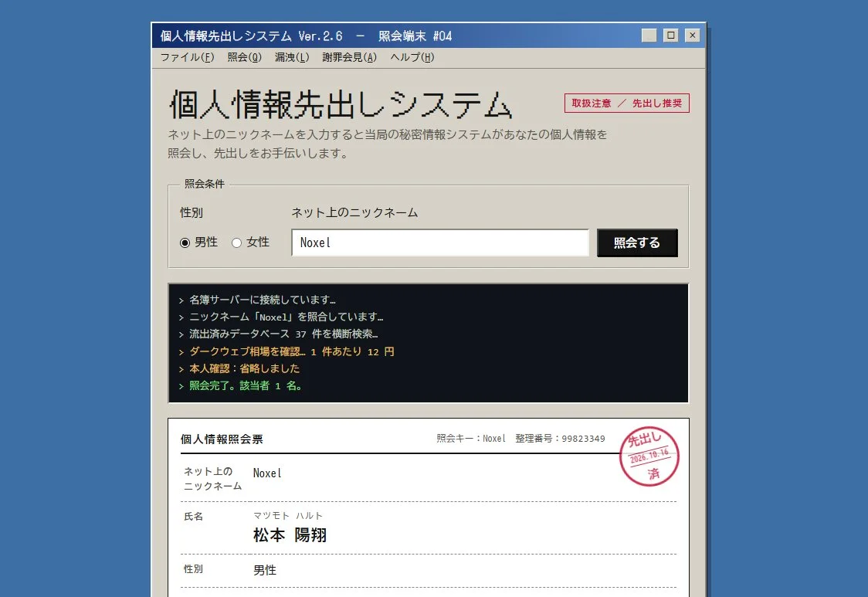This screenshot has width=868, height=597.
Task: Open the 謝罪会見(A) menu
Action: point(349,57)
